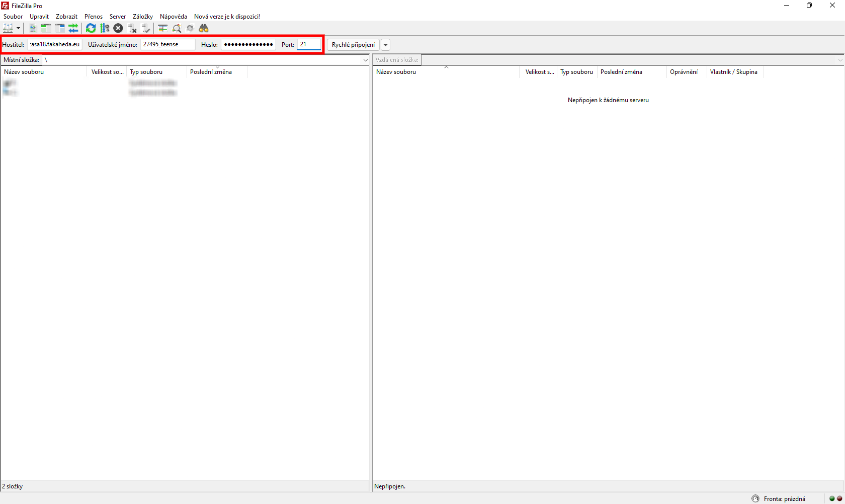
Task: Sort remote list by Typ souboru
Action: click(x=577, y=72)
